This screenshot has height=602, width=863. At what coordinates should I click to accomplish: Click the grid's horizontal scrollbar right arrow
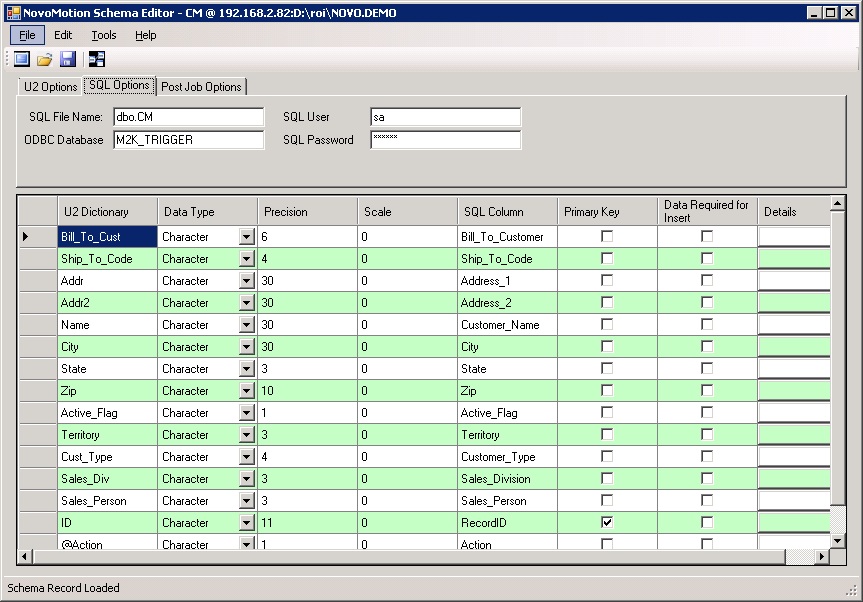coord(823,556)
